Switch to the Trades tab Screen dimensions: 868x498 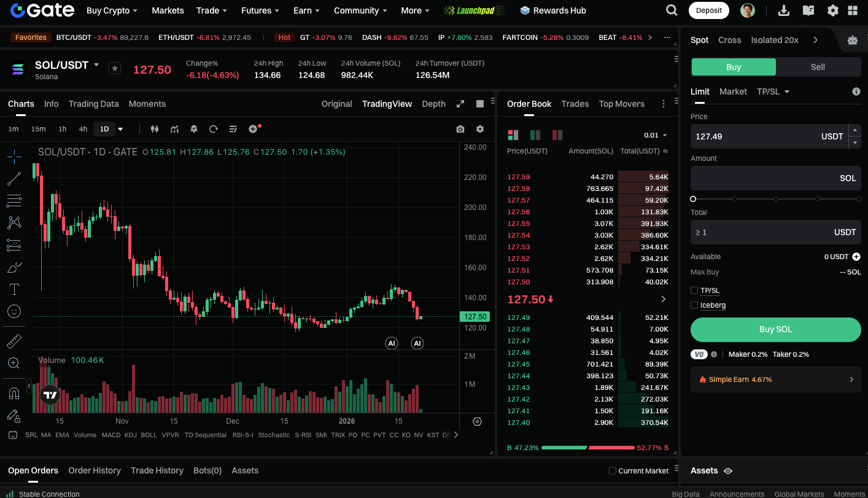(x=575, y=104)
